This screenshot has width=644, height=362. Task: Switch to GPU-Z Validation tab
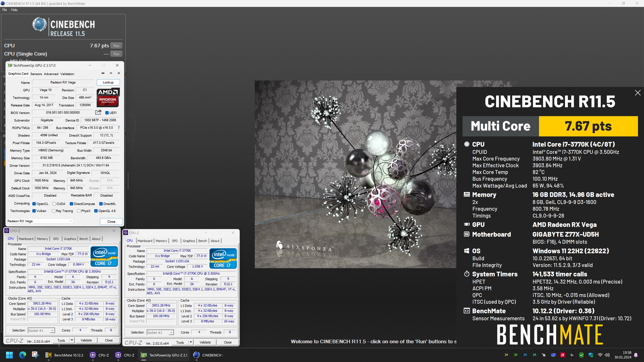click(x=67, y=74)
